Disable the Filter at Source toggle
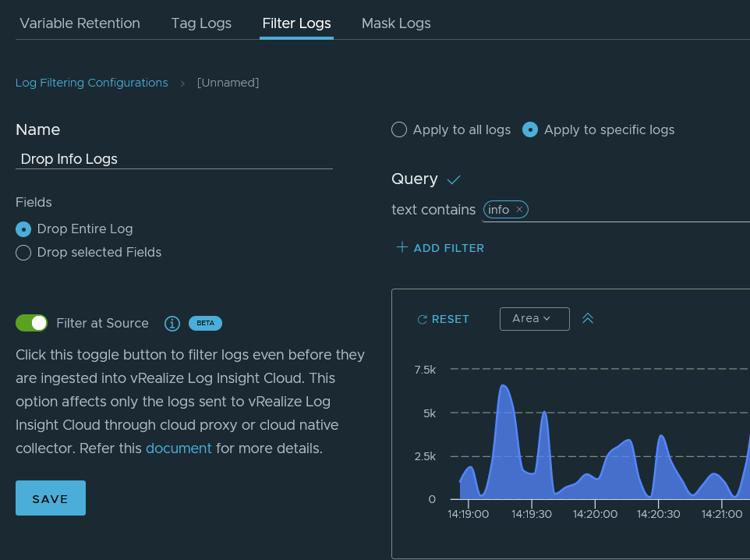This screenshot has width=750, height=560. (x=31, y=323)
